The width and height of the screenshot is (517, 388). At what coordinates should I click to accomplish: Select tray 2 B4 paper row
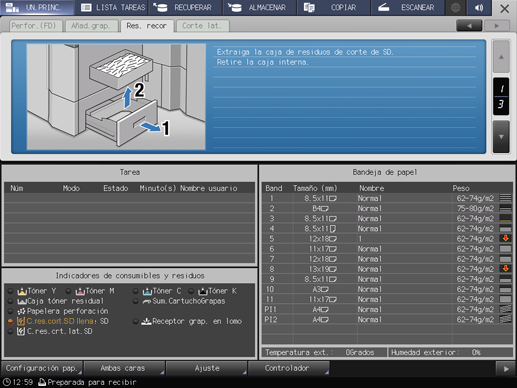(x=387, y=208)
